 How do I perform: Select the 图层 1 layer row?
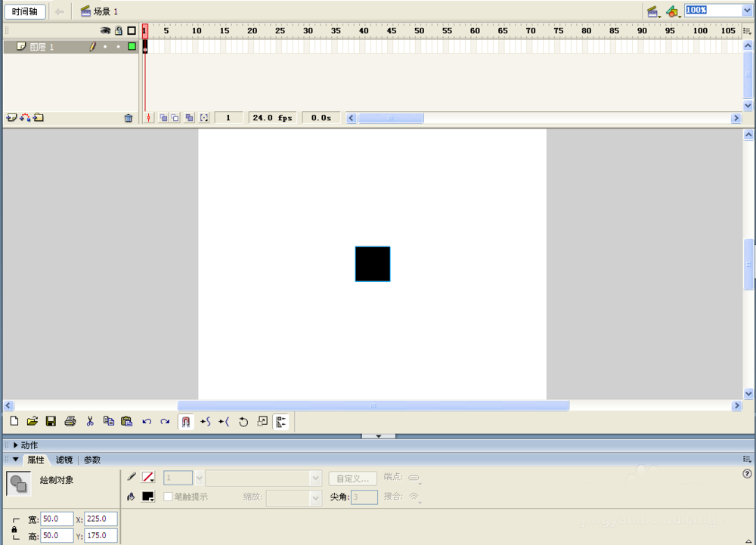tap(71, 47)
